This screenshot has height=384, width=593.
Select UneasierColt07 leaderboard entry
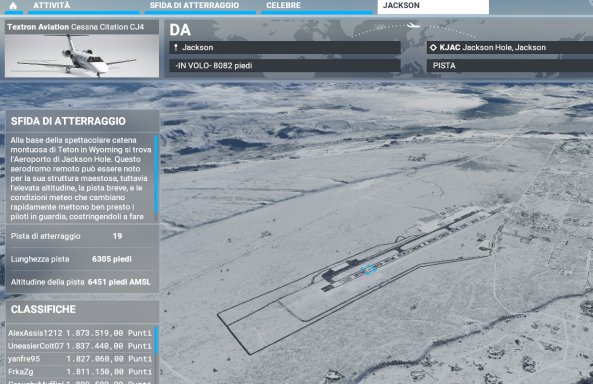pos(80,346)
